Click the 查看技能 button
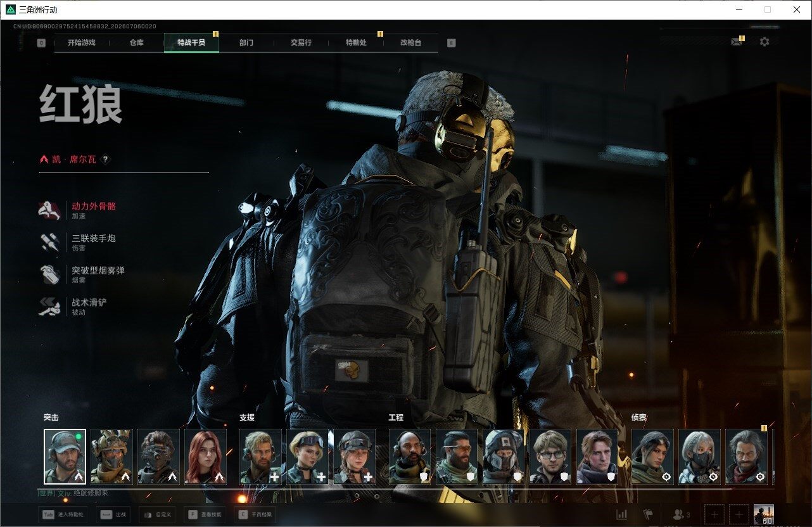Viewport: 812px width, 527px height. [x=206, y=514]
